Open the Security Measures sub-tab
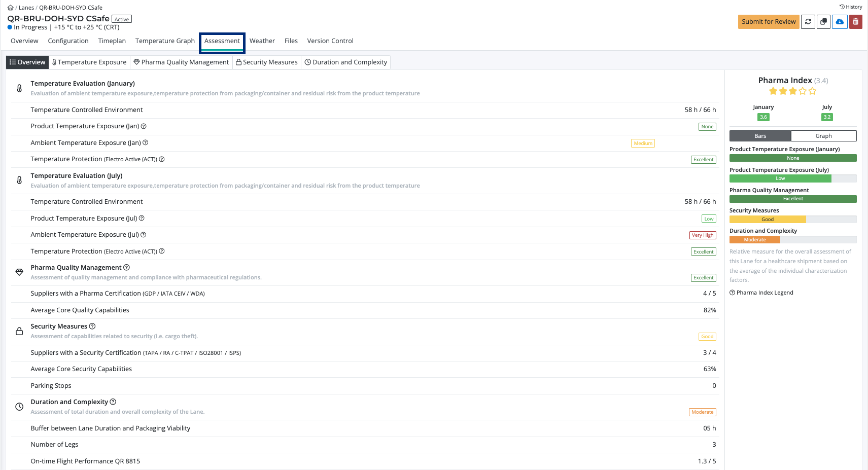This screenshot has width=868, height=470. [267, 62]
